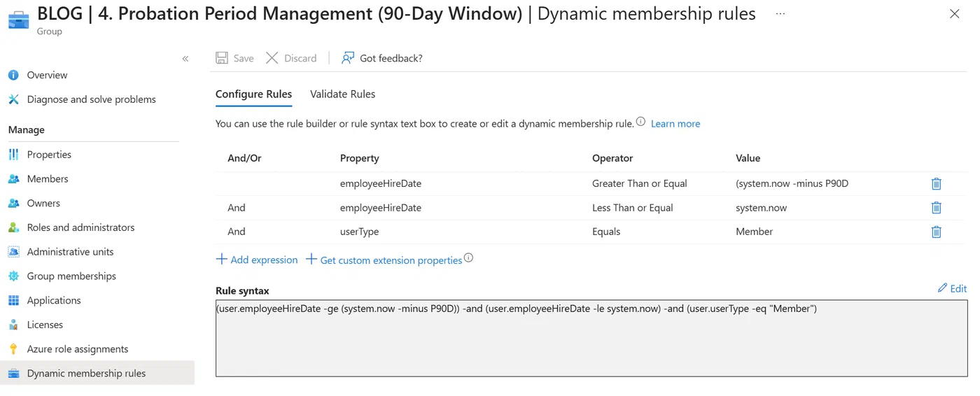This screenshot has width=980, height=396.
Task: Select the Greater Than or Equal operator
Action: pyautogui.click(x=640, y=184)
